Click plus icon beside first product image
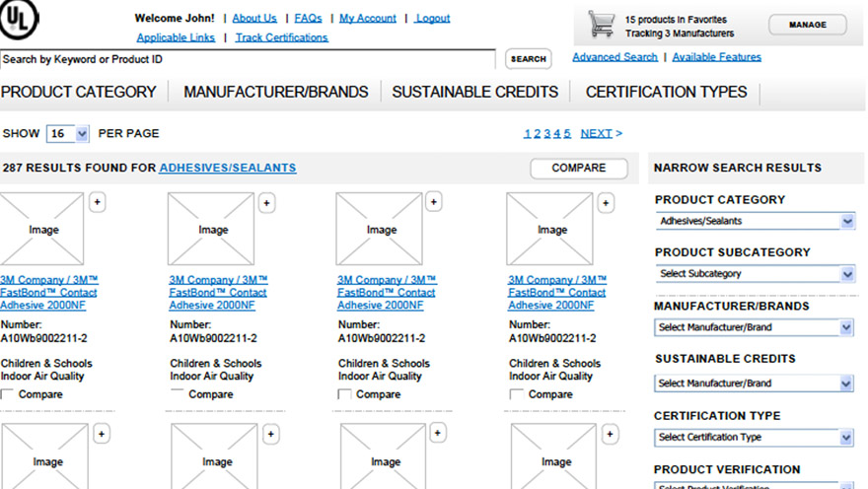Viewport: 868px width, 489px height. pyautogui.click(x=98, y=202)
